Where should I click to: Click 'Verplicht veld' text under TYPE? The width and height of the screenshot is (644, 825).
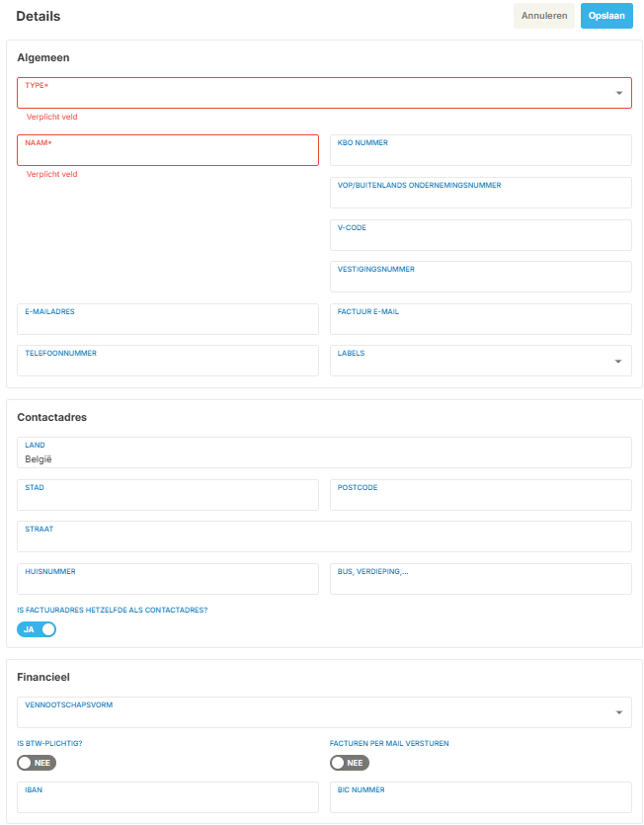pyautogui.click(x=52, y=117)
